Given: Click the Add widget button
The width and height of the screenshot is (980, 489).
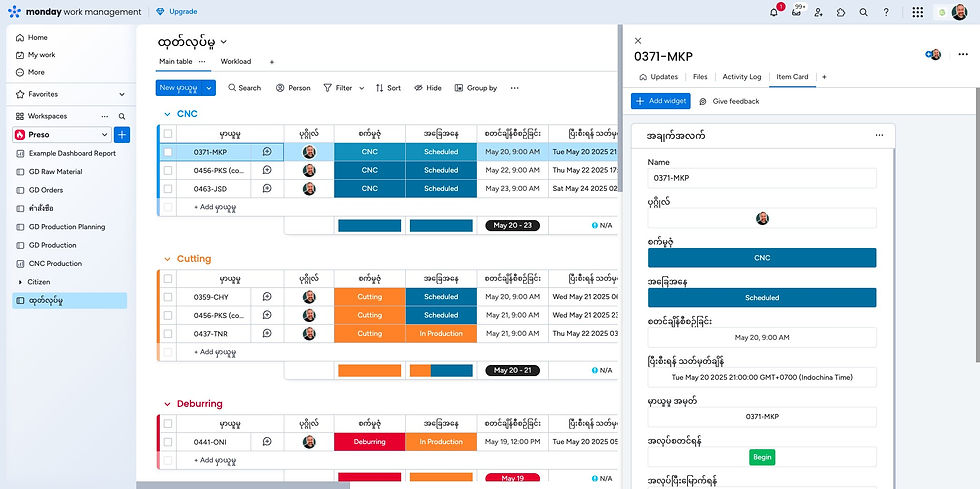Looking at the screenshot, I should [x=661, y=101].
